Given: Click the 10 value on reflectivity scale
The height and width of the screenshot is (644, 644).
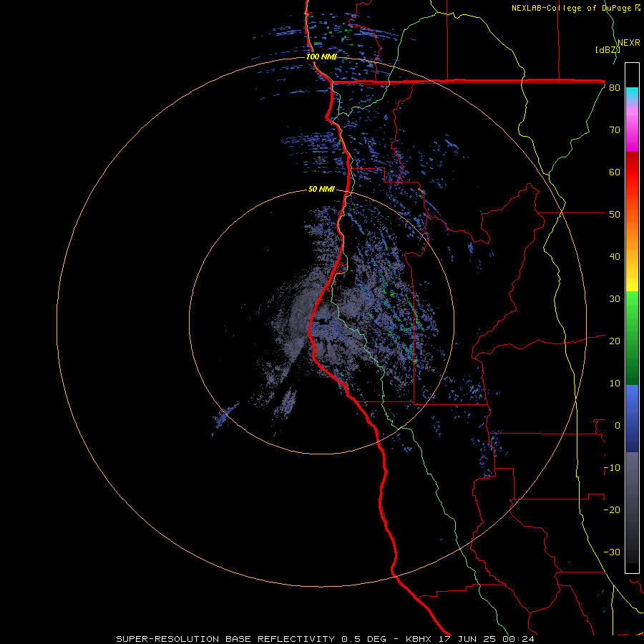Looking at the screenshot, I should point(615,384).
